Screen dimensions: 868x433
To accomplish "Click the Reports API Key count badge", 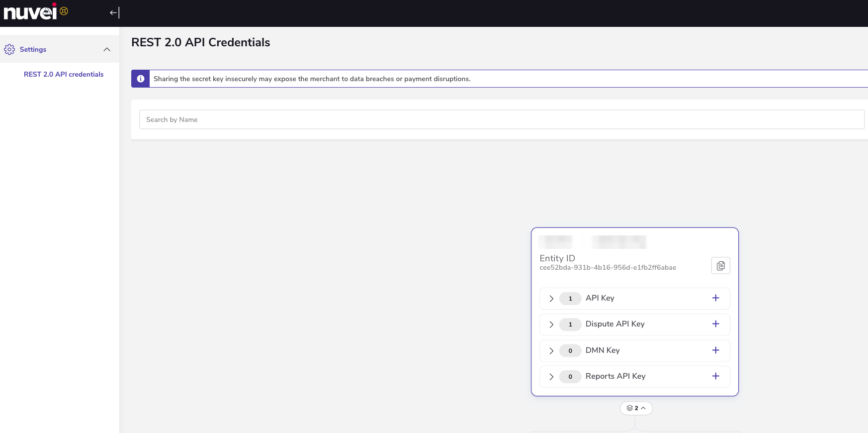I will [x=570, y=377].
